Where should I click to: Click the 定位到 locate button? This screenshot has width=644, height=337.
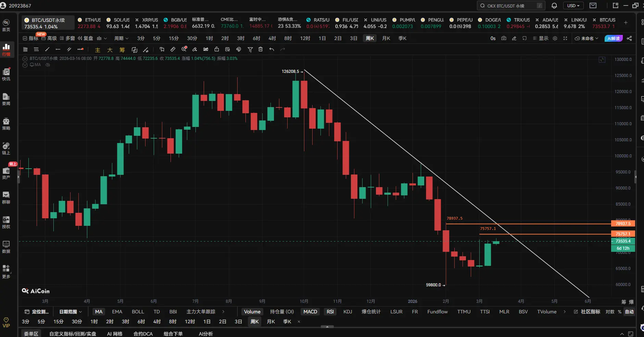[37, 312]
